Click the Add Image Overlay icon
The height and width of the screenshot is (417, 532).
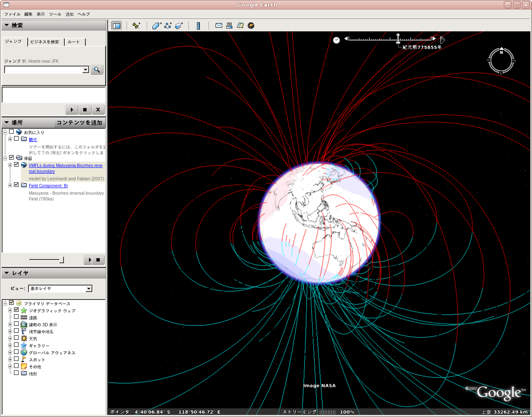(x=179, y=26)
